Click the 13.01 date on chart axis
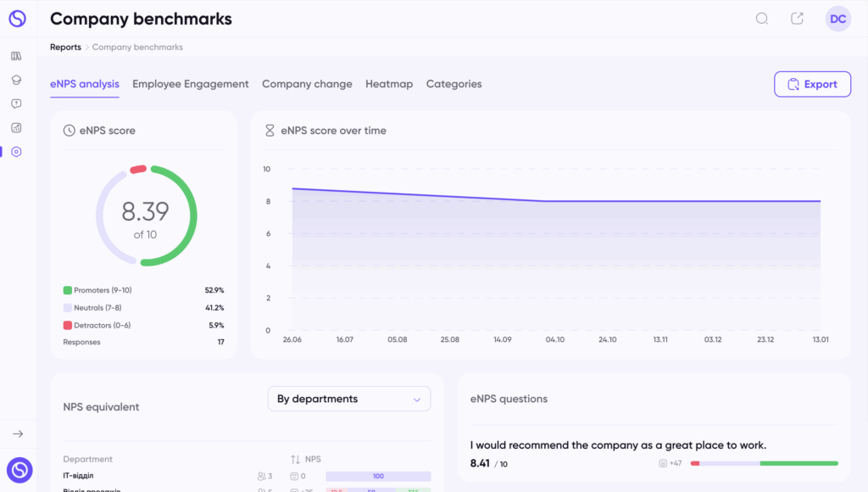Viewport: 868px width, 492px height. coord(821,339)
